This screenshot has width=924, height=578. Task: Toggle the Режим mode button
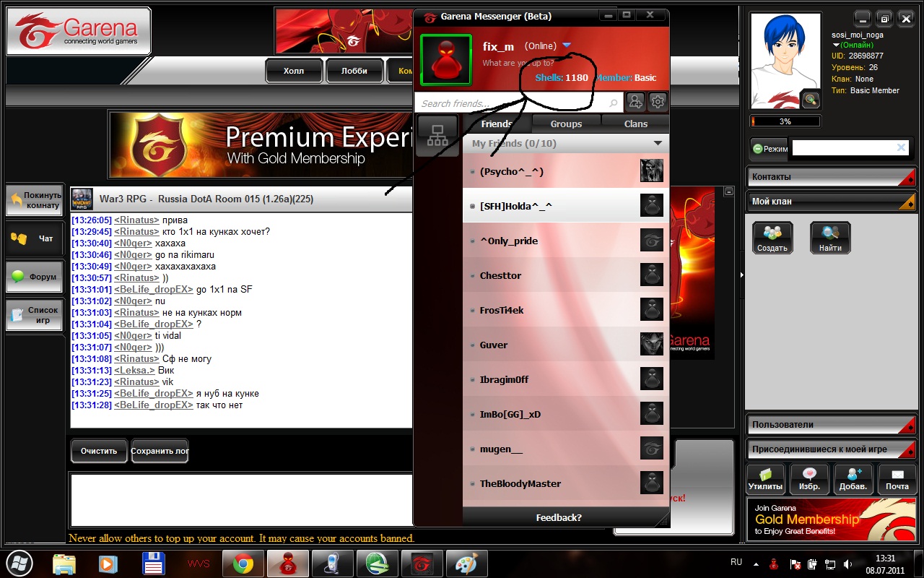pyautogui.click(x=769, y=149)
